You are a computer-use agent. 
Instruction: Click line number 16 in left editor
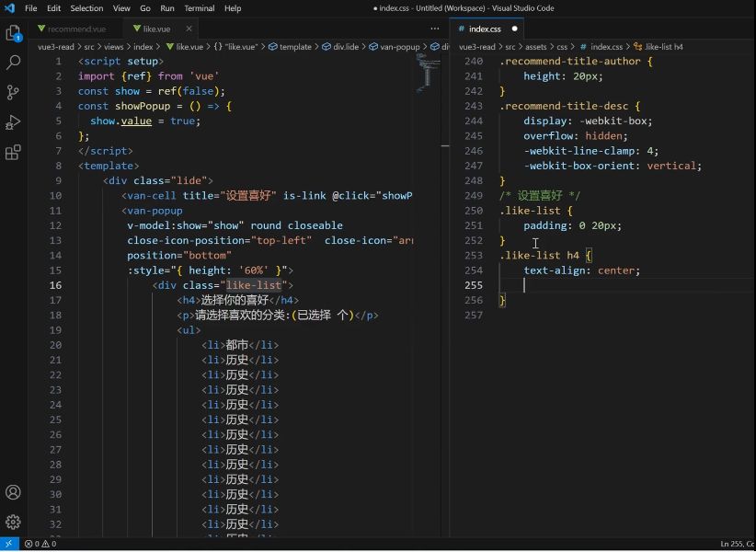tap(55, 285)
